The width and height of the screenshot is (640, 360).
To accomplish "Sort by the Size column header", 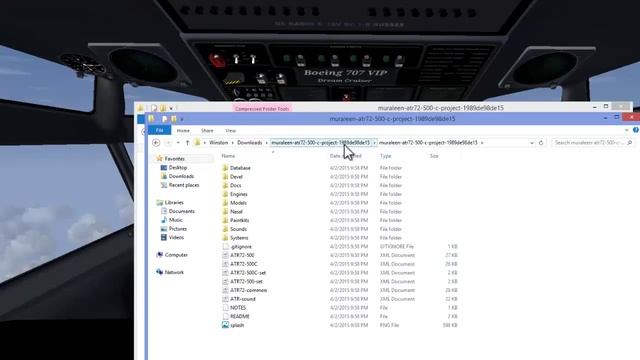I will point(434,156).
